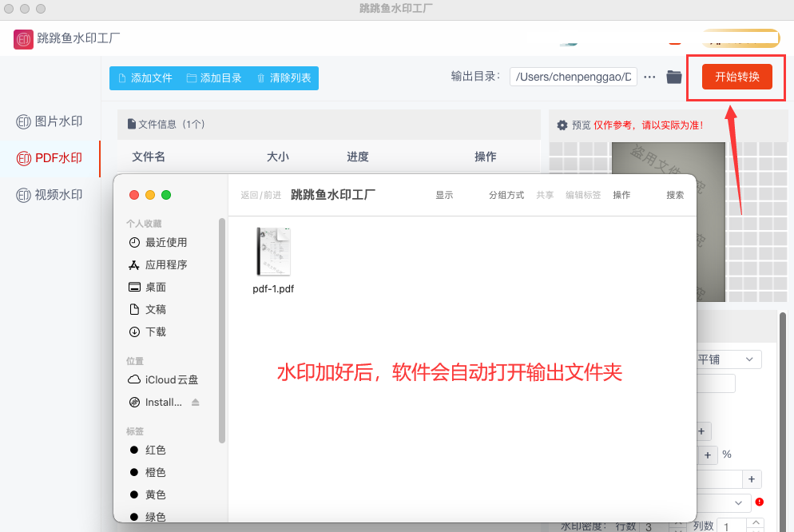Select the PDF水印 tab
Viewport: 794px width, 532px height.
coord(50,158)
